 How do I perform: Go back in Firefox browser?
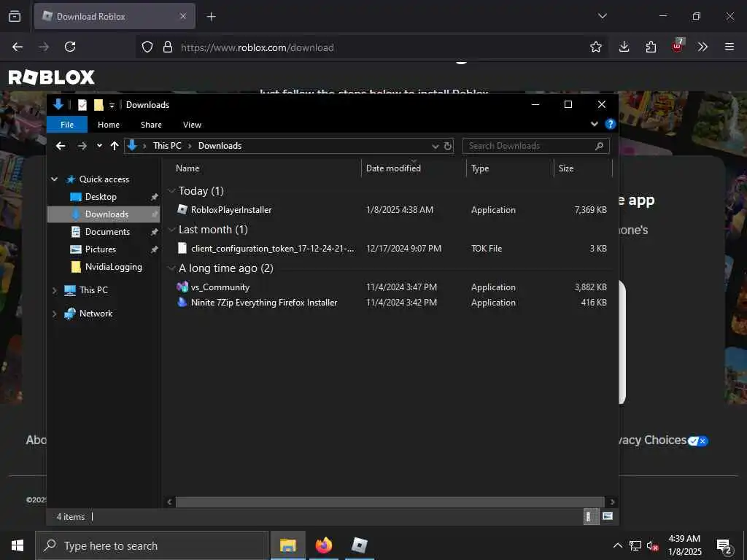18,47
